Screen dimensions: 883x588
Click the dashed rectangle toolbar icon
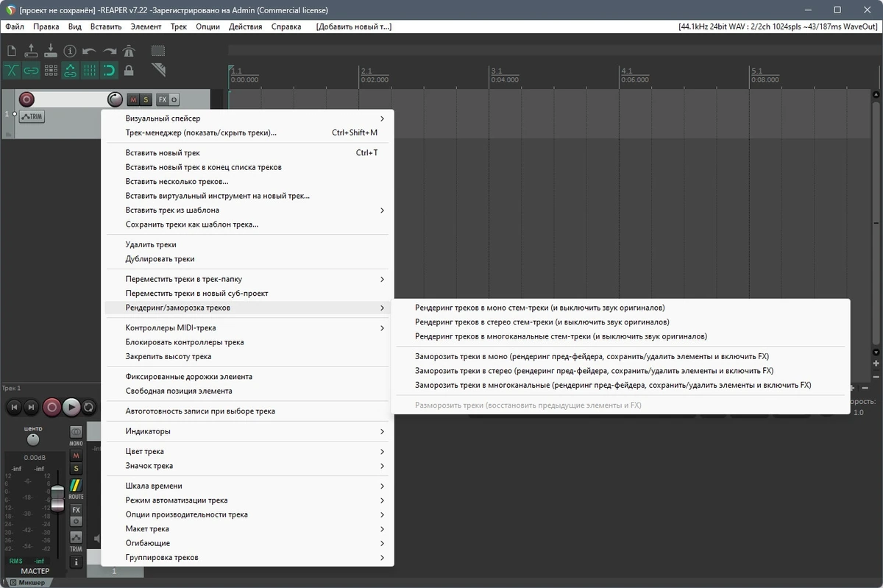(158, 51)
